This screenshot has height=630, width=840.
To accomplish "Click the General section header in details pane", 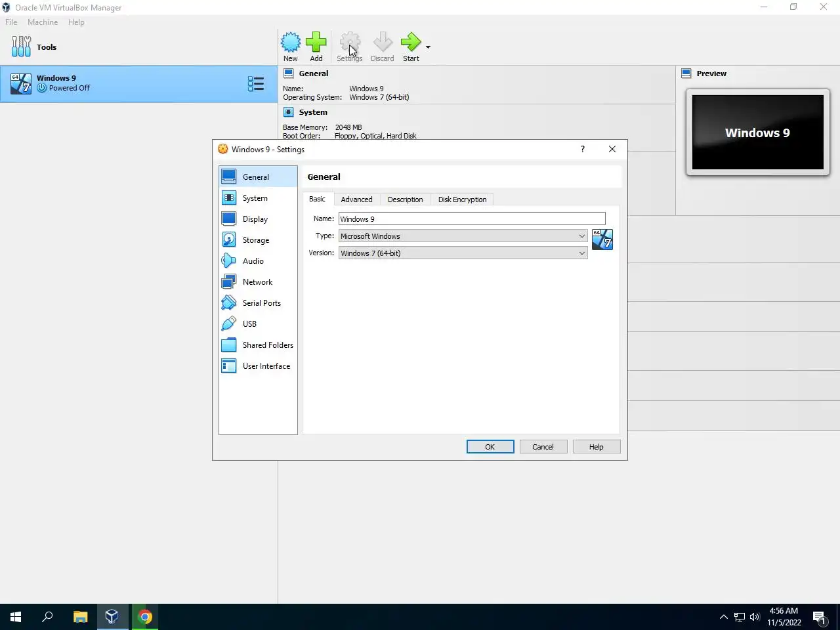I will [x=314, y=73].
